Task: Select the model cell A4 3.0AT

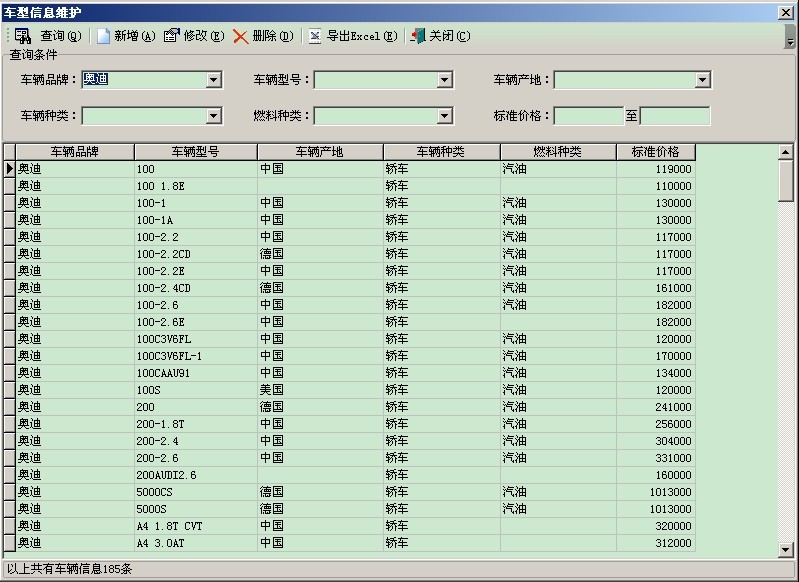Action: click(196, 543)
